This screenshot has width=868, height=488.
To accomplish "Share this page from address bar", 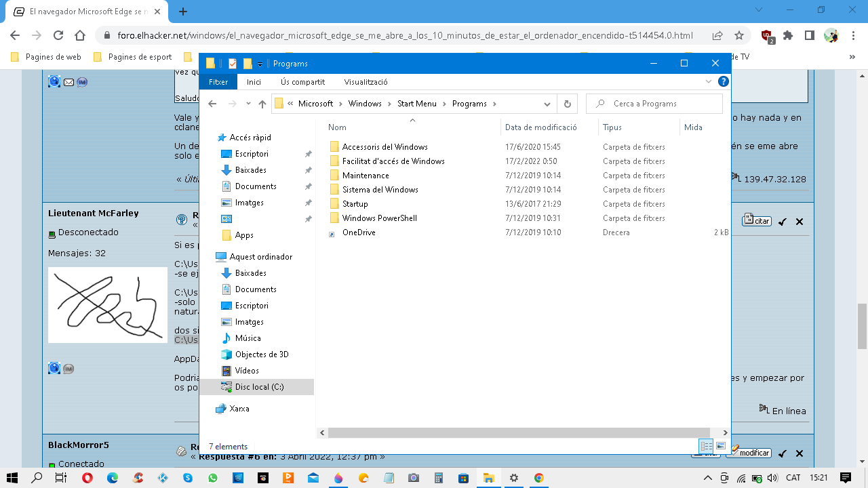I will point(717,35).
